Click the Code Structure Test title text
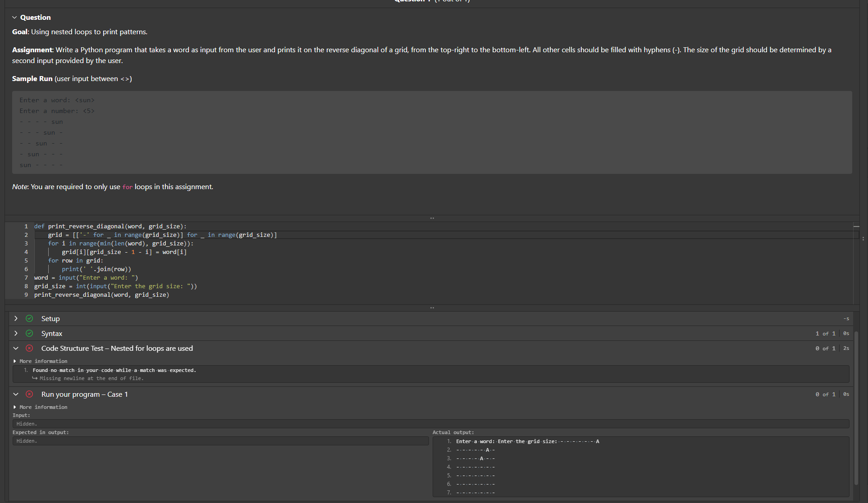 pos(117,348)
